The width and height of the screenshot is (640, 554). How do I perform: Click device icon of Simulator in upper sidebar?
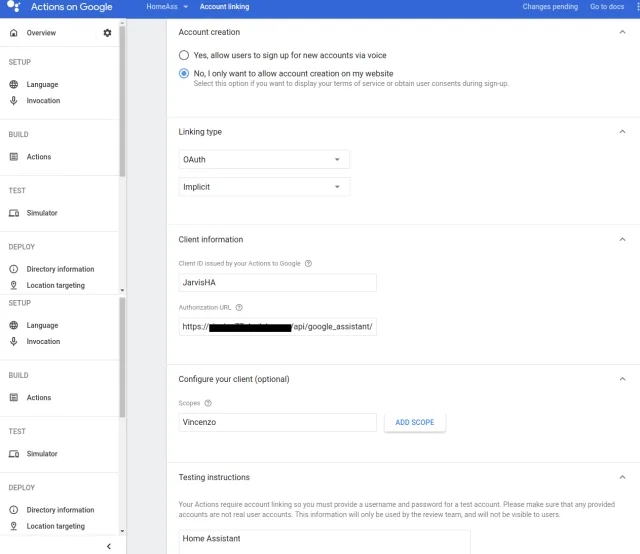point(14,213)
